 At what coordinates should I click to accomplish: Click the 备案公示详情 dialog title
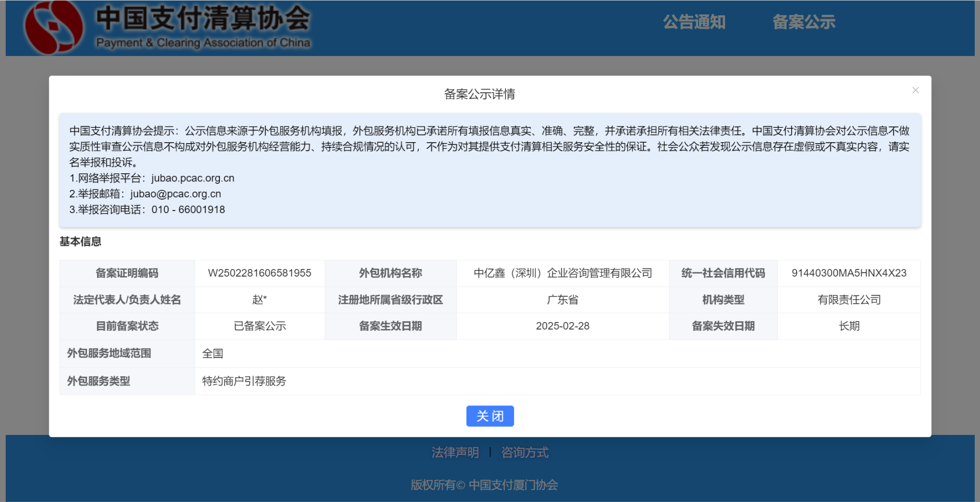(x=479, y=94)
